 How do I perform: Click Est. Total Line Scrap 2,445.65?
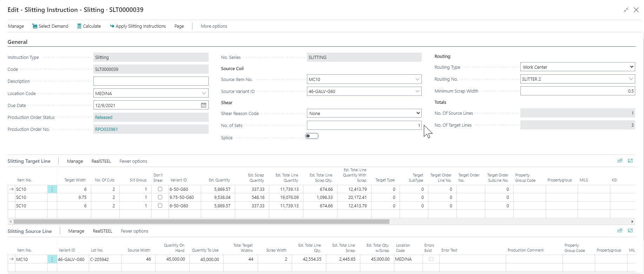click(343, 259)
